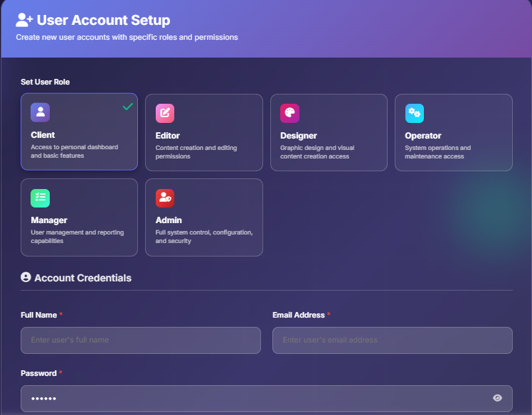Select the Admin role card
The image size is (532, 415).
[x=204, y=217]
